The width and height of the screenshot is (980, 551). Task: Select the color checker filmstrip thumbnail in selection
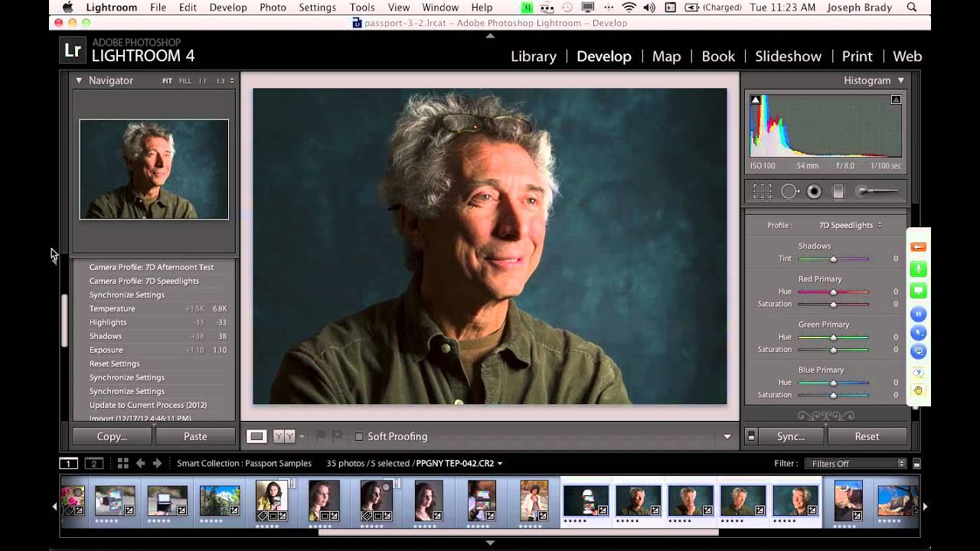point(586,500)
